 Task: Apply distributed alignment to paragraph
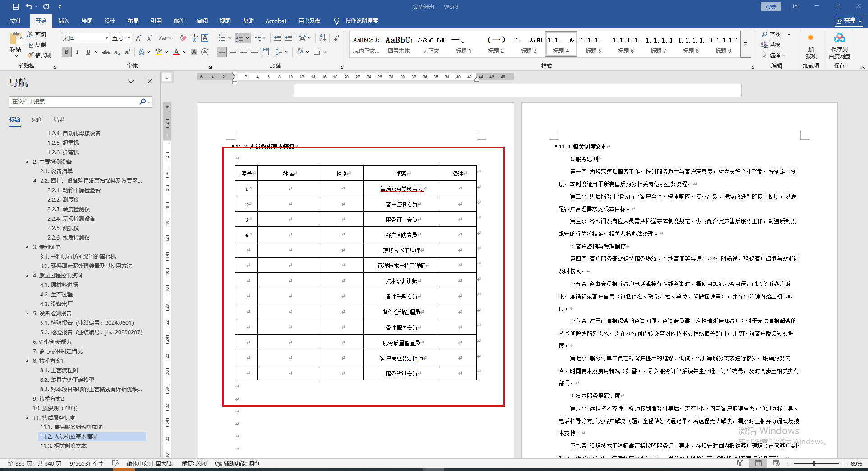pos(265,52)
